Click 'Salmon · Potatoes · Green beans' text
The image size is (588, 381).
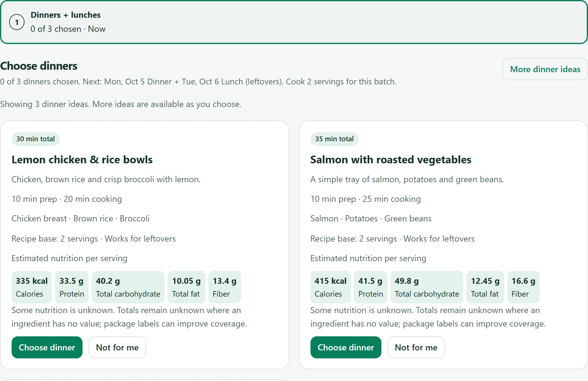(371, 219)
